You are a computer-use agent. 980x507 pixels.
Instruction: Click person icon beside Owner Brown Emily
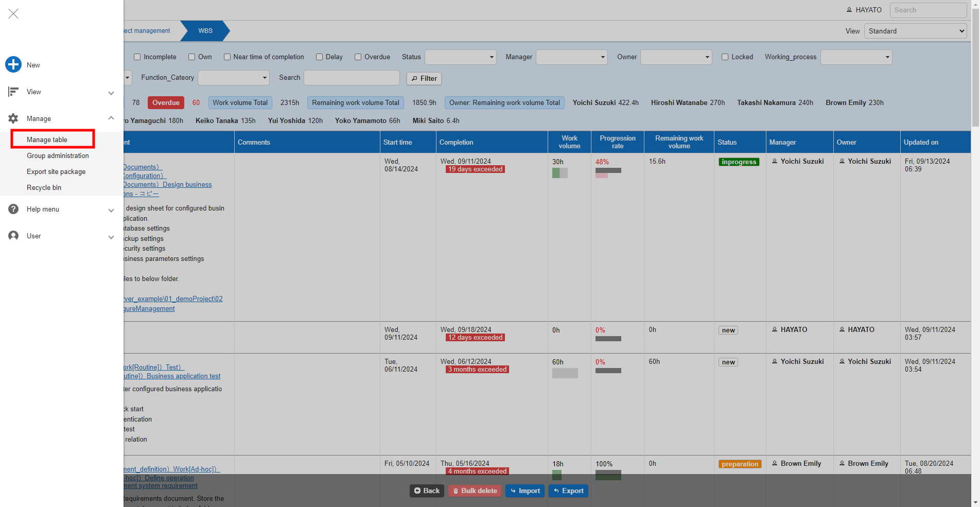(x=842, y=463)
